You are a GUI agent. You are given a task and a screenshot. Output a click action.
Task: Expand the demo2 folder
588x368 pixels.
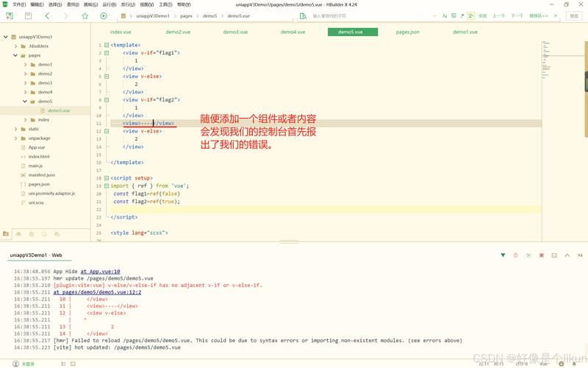26,74
